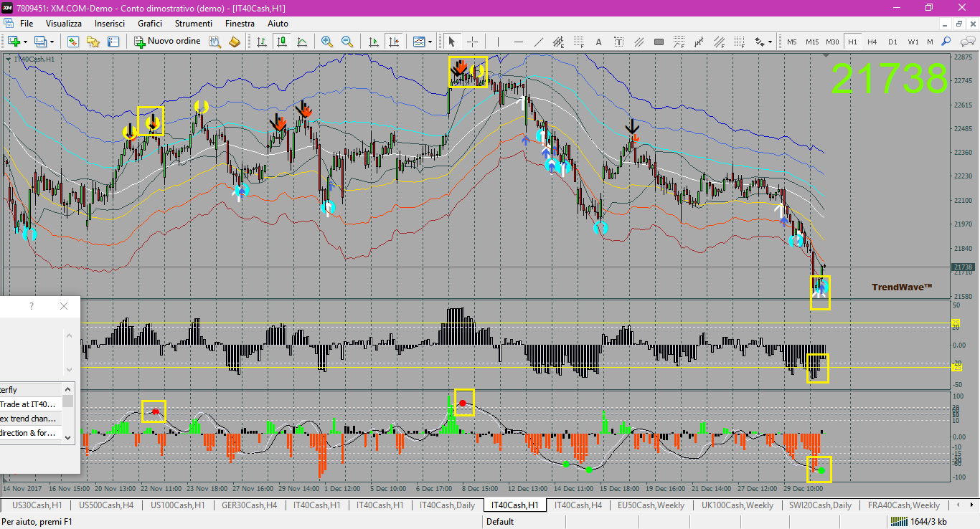Viewport: 980px width, 529px height.
Task: Open the Inserisci menu
Action: (x=110, y=24)
